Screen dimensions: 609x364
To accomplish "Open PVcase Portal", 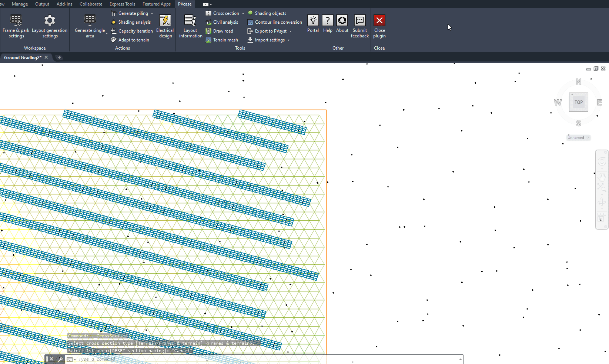I will 313,24.
